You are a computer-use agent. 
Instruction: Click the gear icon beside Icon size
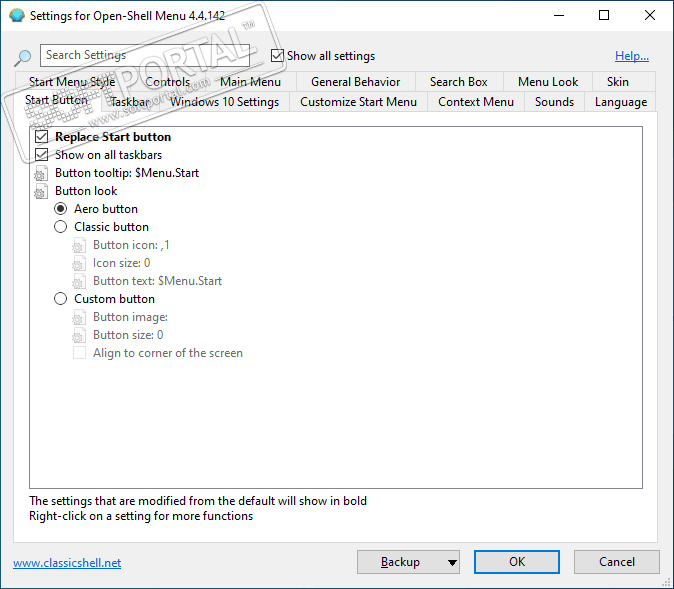[79, 264]
